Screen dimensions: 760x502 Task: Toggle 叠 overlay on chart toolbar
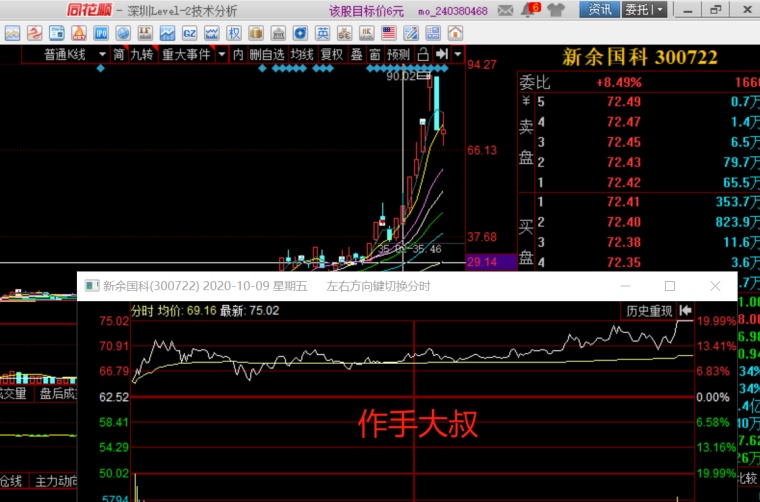point(357,54)
